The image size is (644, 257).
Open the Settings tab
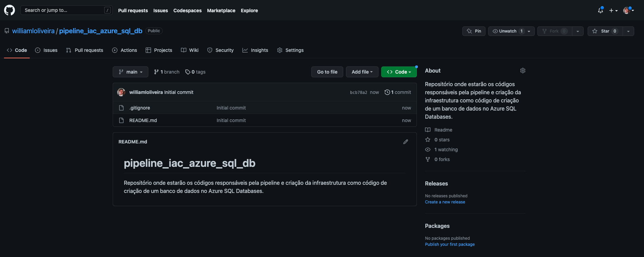pyautogui.click(x=290, y=50)
